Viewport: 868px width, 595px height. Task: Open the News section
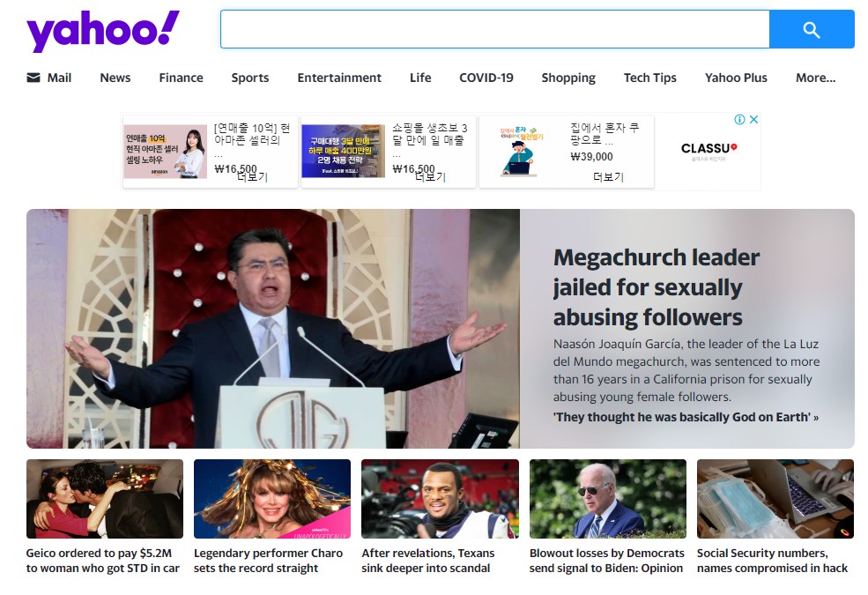pyautogui.click(x=115, y=78)
